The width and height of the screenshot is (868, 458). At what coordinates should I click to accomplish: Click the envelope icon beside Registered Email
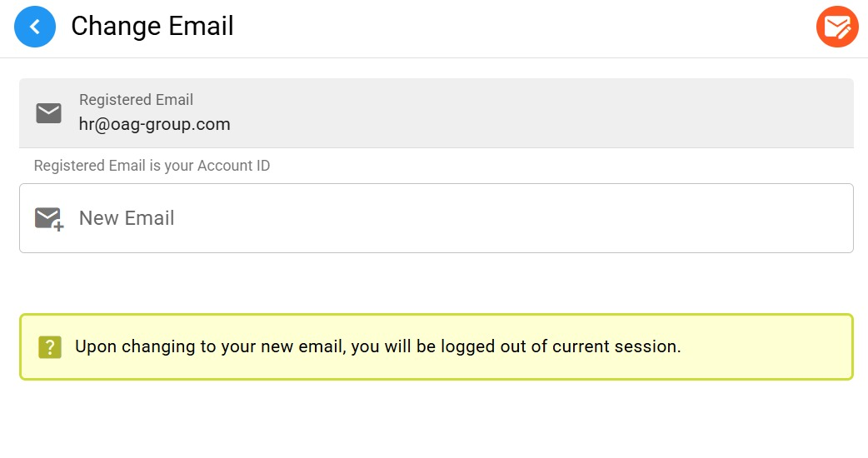pos(49,113)
